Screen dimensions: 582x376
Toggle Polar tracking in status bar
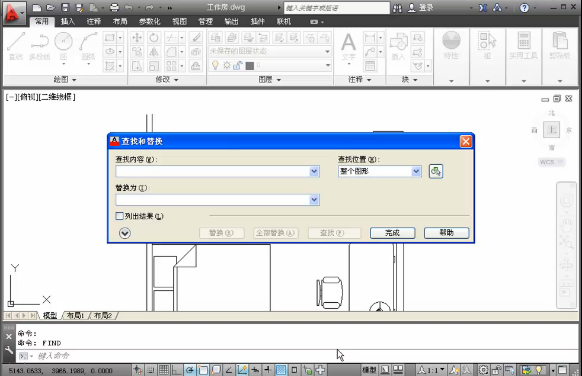190,370
